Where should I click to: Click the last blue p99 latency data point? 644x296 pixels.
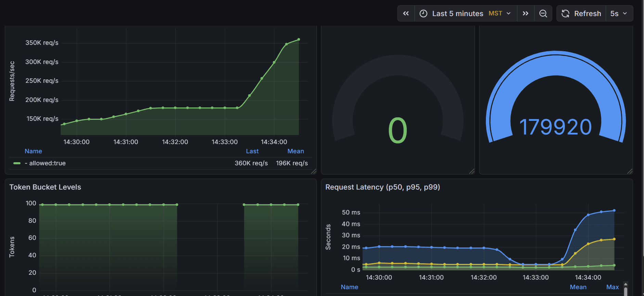[614, 210]
